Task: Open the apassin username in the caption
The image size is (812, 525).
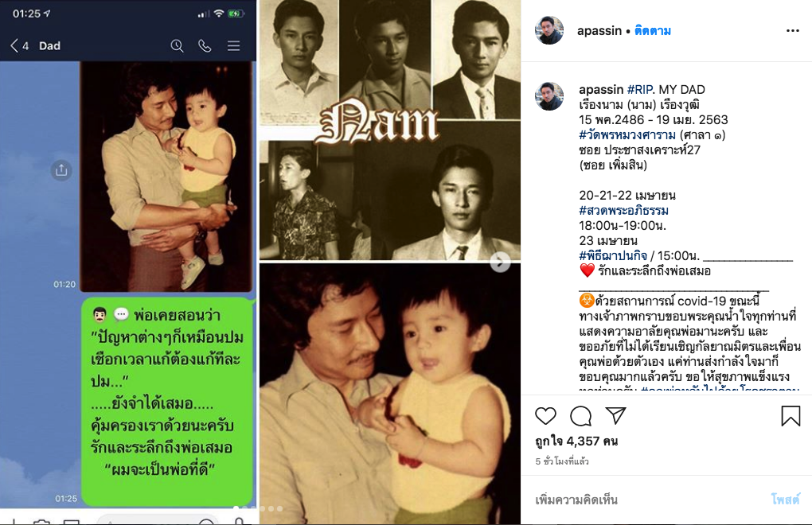Action: coord(601,89)
